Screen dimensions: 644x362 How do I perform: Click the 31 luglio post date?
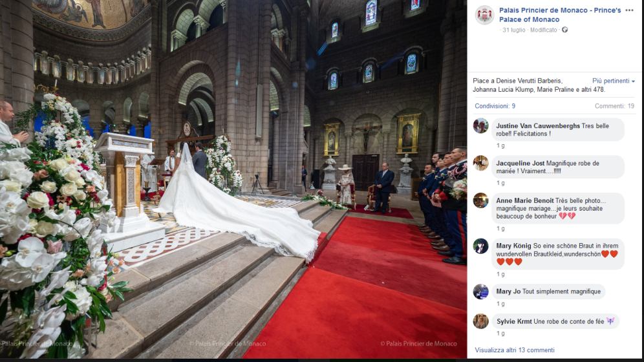(514, 30)
